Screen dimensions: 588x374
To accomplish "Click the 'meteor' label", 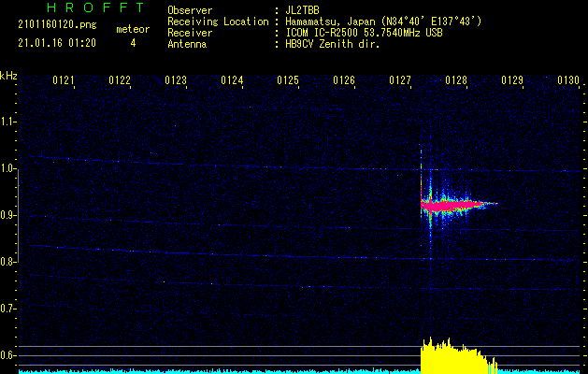I will (133, 29).
